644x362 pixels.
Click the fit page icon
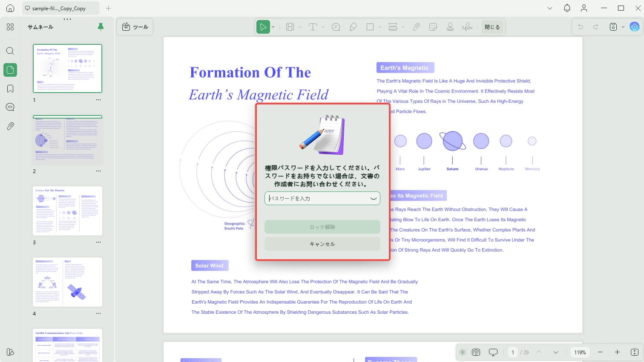[635, 352]
